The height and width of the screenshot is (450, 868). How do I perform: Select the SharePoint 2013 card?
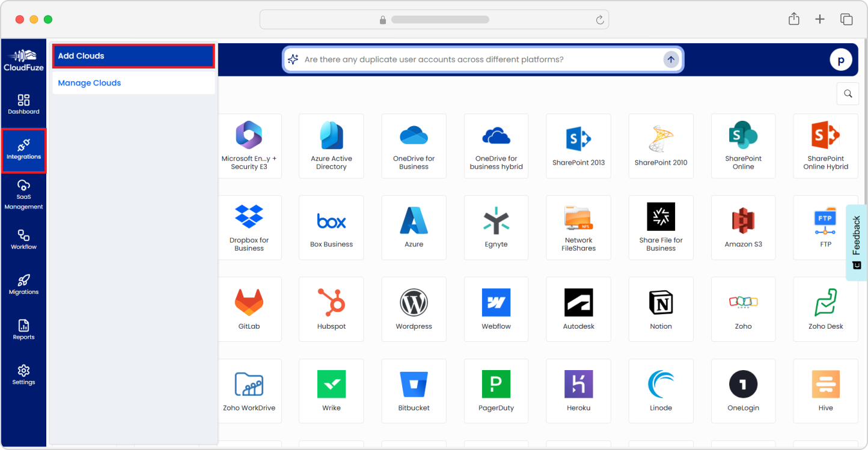point(578,146)
